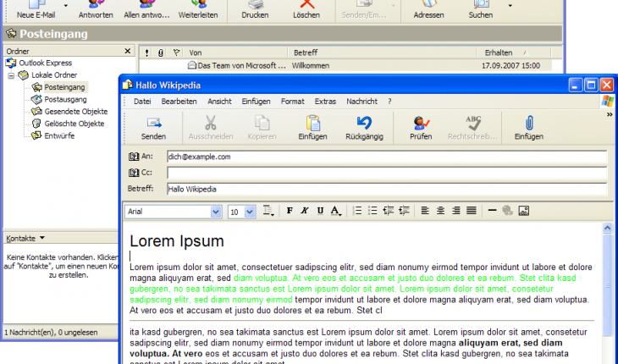Open the Arial font dropdown
The height and width of the screenshot is (364, 618).
tap(216, 212)
